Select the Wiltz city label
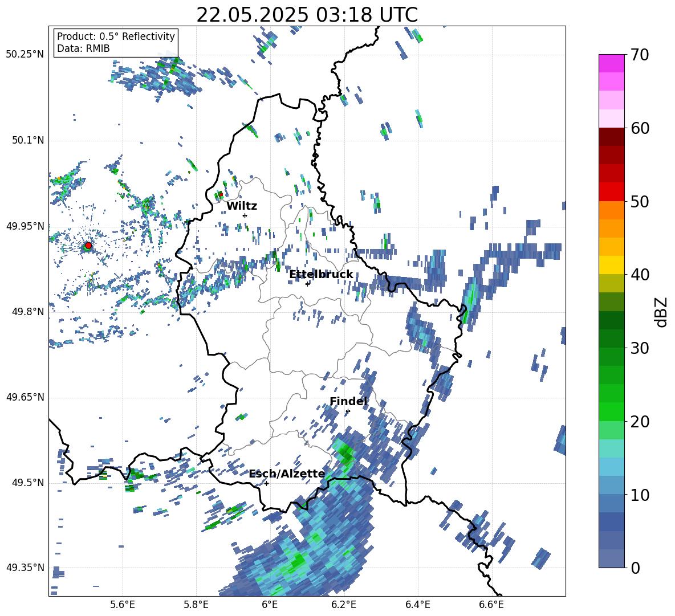675x616 pixels. (x=242, y=206)
